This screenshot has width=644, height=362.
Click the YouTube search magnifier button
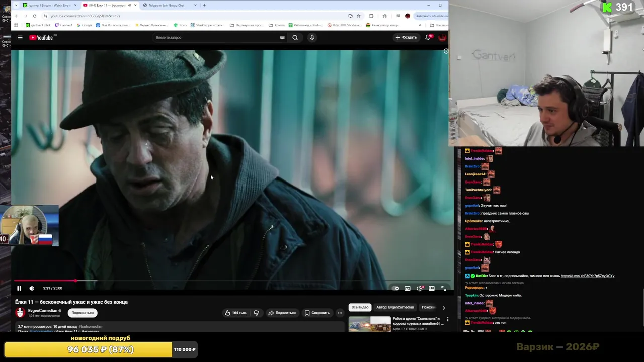[295, 37]
